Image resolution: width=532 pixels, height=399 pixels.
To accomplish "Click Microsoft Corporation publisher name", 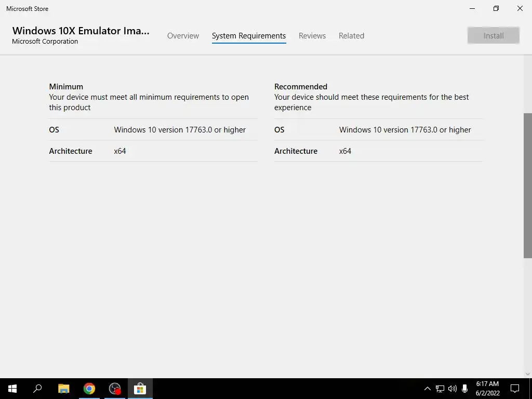I will (45, 42).
